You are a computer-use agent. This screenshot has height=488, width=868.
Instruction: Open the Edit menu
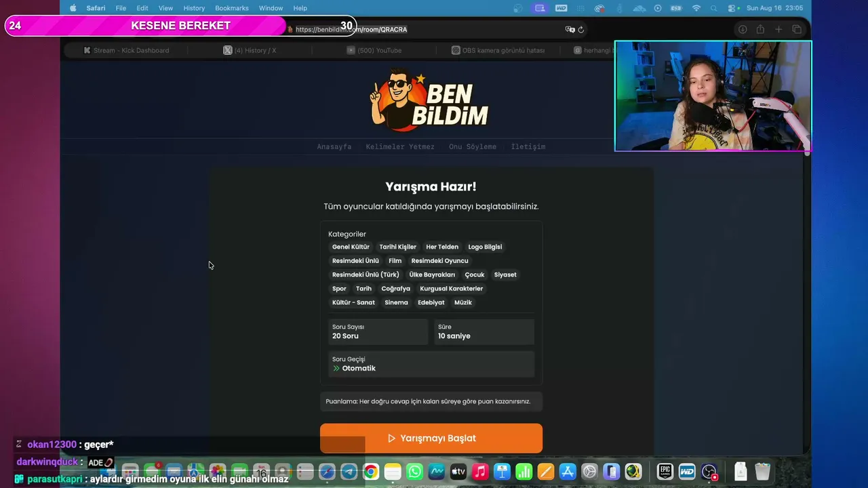pos(142,8)
